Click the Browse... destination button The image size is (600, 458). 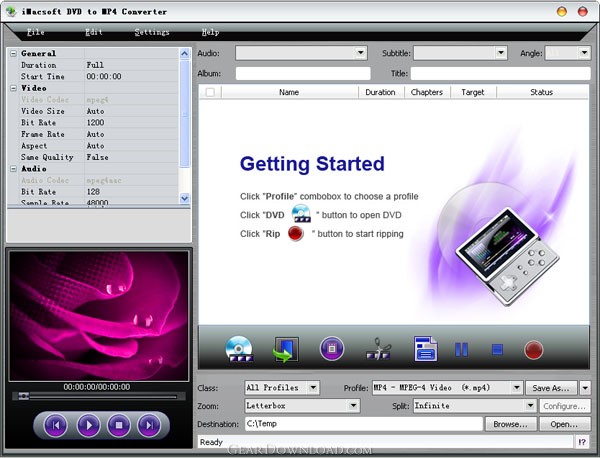(x=509, y=424)
